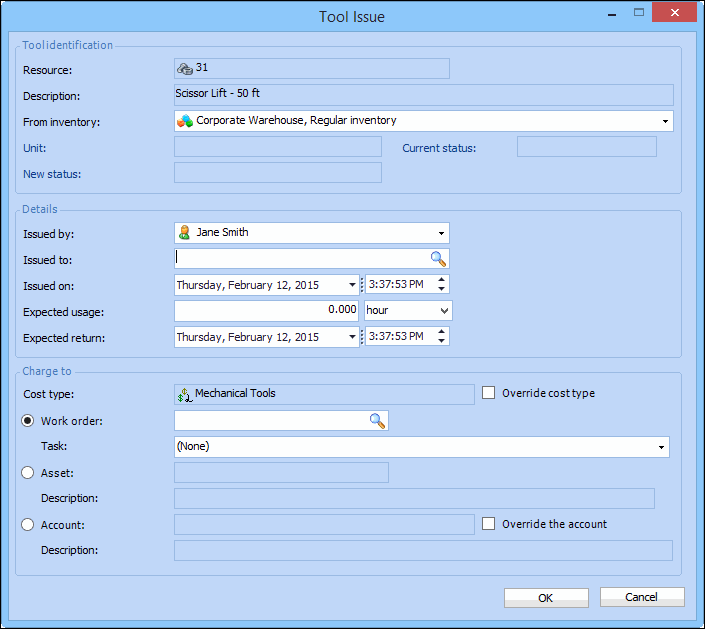Screen dimensions: 705x629
Task: Click the magnifier icon in Issued to field
Action: point(438,258)
